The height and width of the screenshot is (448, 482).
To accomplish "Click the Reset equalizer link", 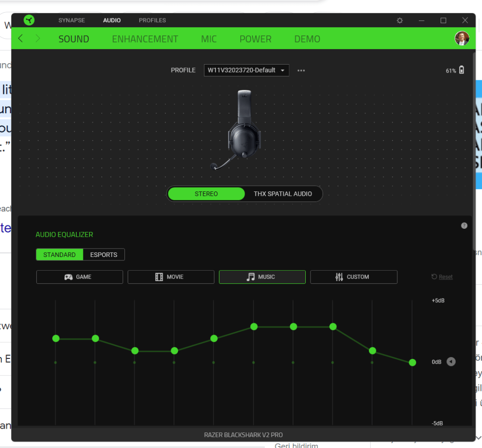I will 442,277.
